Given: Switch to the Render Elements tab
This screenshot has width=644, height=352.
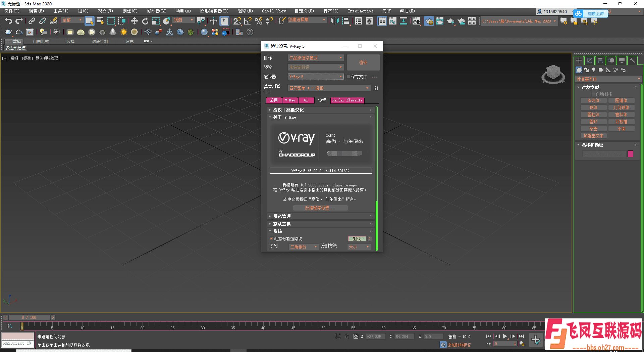Looking at the screenshot, I should click(x=347, y=100).
